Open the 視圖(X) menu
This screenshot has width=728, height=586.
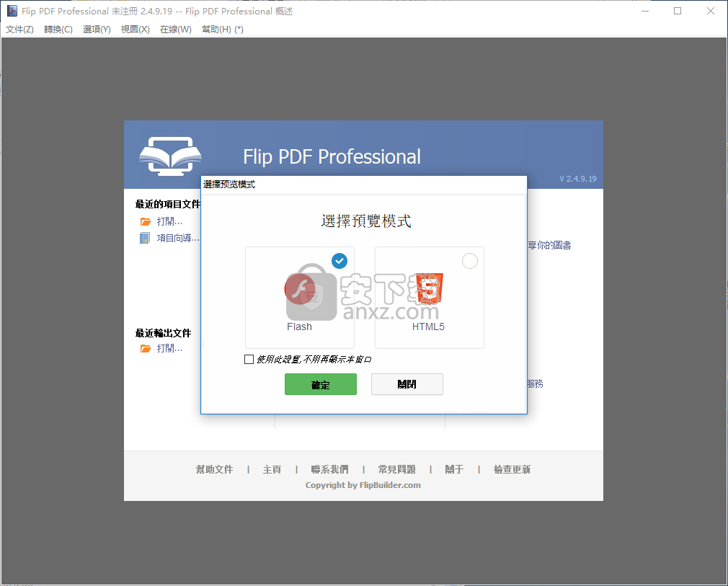point(135,30)
